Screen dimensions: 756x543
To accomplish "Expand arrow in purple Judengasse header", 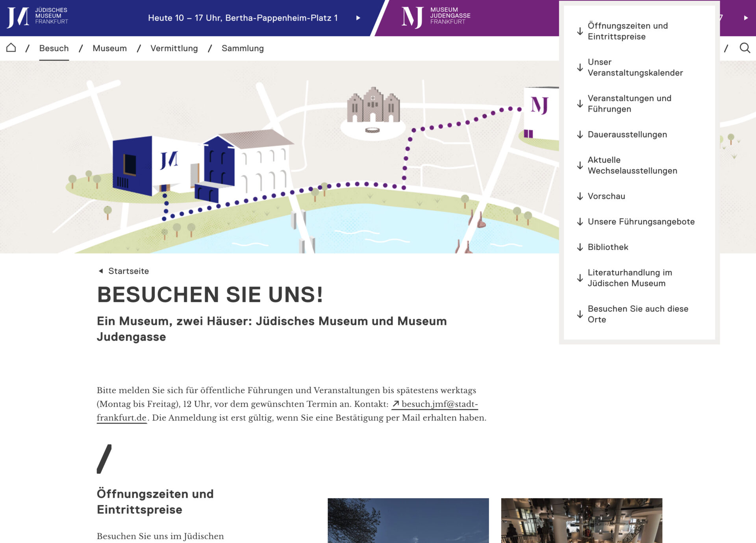I will click(x=746, y=18).
